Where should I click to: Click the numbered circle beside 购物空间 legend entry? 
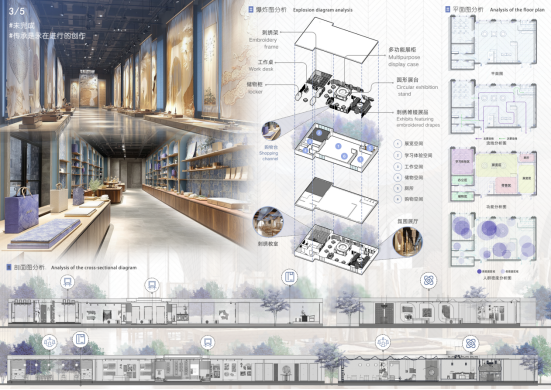pos(398,199)
